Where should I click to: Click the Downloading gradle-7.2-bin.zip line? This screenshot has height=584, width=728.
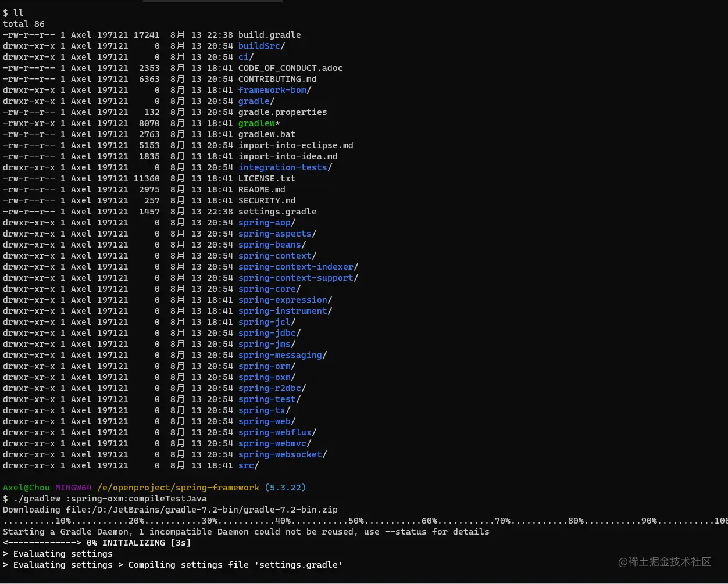tap(170, 510)
